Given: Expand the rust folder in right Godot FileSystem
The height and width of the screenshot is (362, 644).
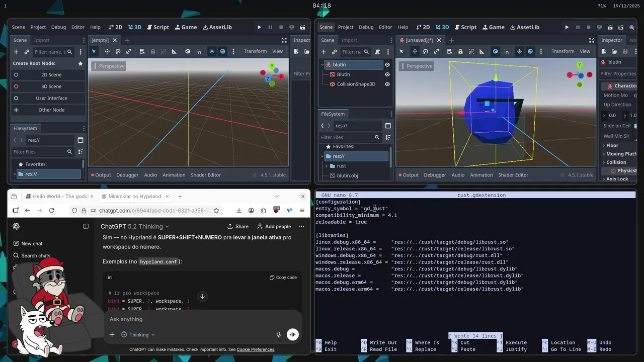Looking at the screenshot, I should 326,166.
